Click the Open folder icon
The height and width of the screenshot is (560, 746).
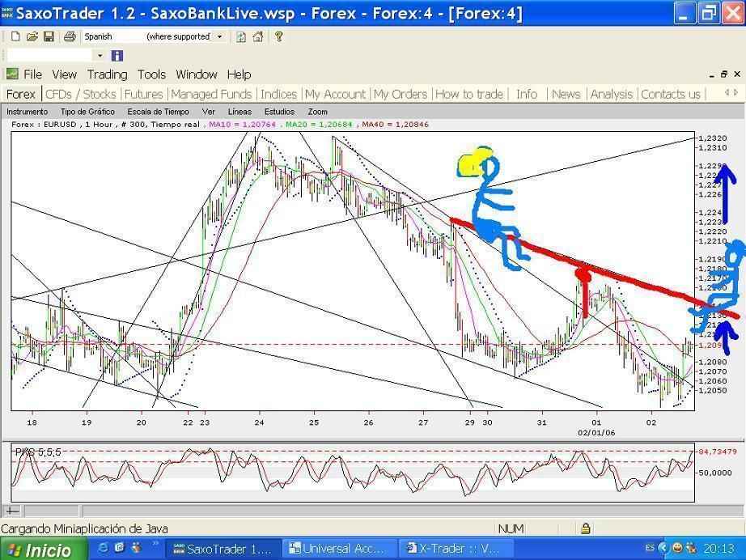pyautogui.click(x=32, y=36)
